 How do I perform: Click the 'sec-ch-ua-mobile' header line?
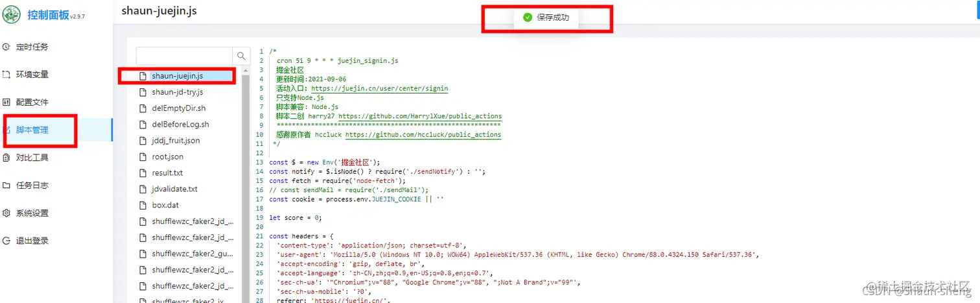(321, 292)
